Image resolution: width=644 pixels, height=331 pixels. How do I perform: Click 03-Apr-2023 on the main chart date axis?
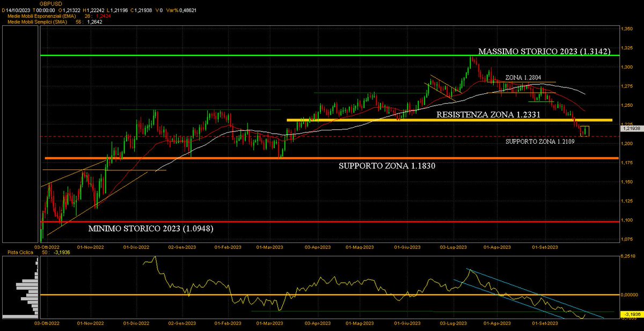[318, 247]
